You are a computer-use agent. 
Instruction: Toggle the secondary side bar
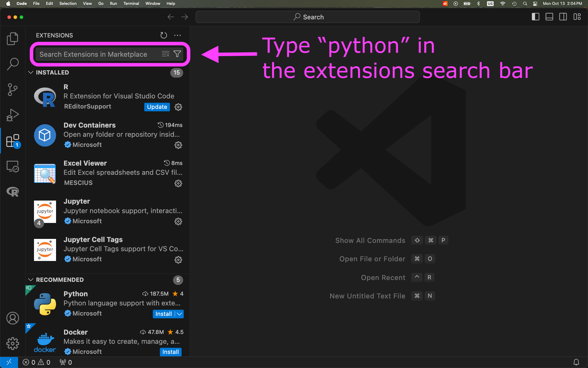tap(563, 17)
